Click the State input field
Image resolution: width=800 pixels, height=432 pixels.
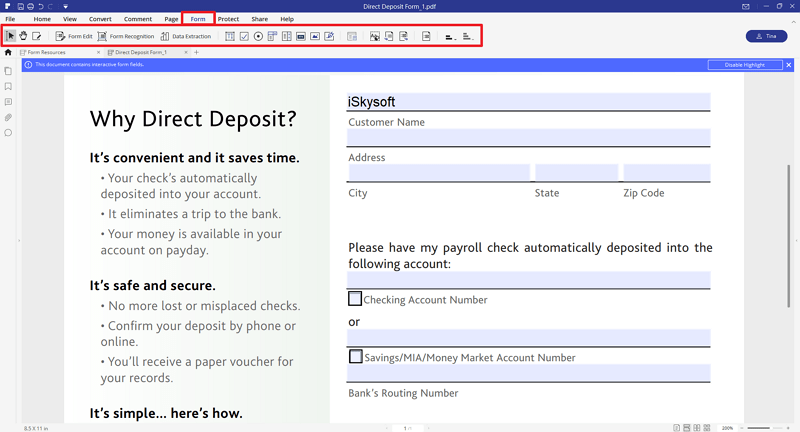click(577, 172)
